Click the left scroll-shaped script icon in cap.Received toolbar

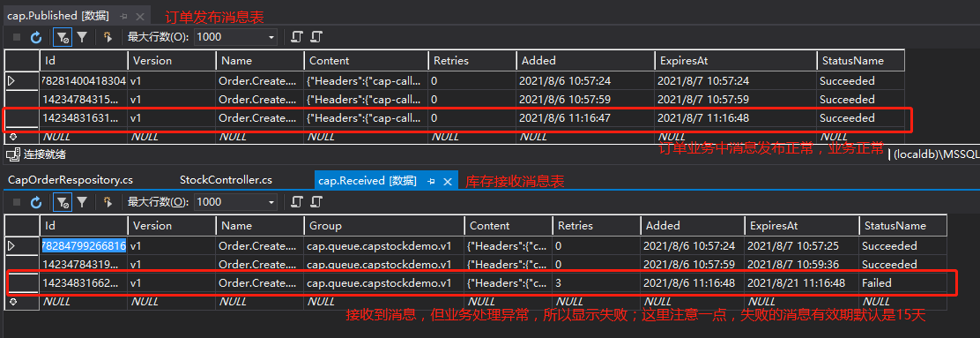tap(297, 201)
